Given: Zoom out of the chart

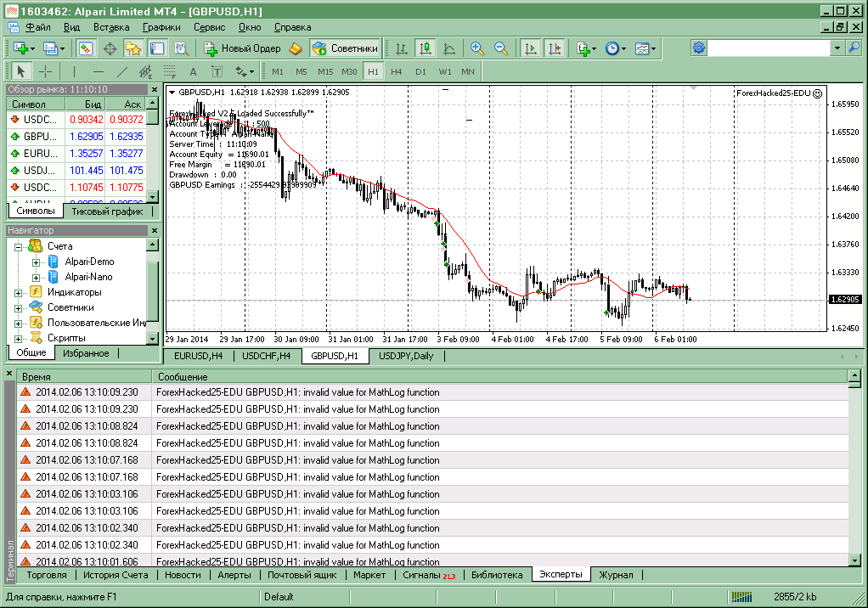Looking at the screenshot, I should (501, 48).
